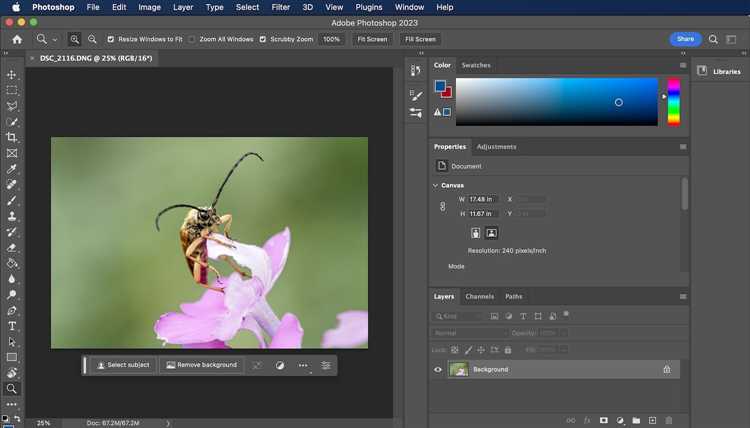
Task: Switch to the Channels tab
Action: tap(479, 296)
